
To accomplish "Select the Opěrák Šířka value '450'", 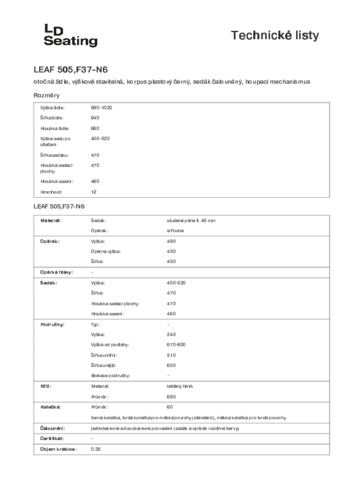I will click(x=171, y=261).
